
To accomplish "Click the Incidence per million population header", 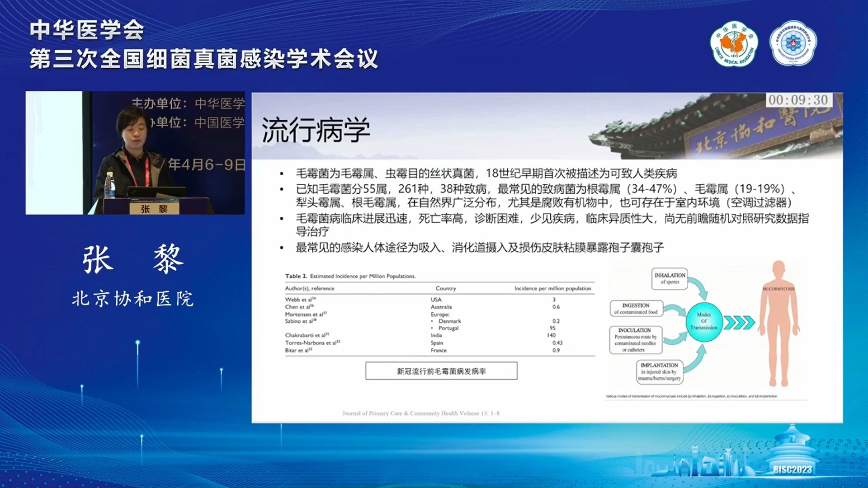I will point(552,288).
